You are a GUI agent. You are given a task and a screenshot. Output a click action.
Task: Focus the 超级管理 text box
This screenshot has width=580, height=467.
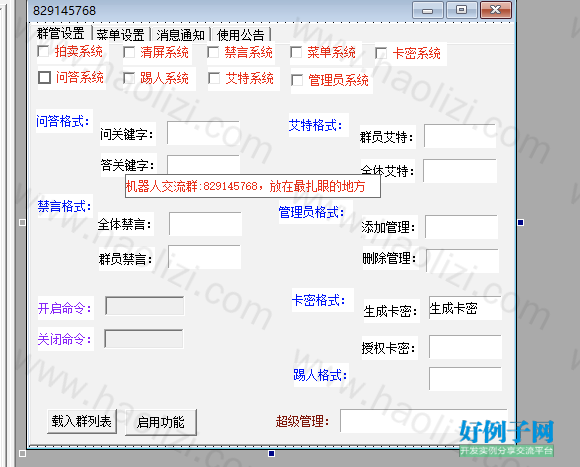coord(424,421)
